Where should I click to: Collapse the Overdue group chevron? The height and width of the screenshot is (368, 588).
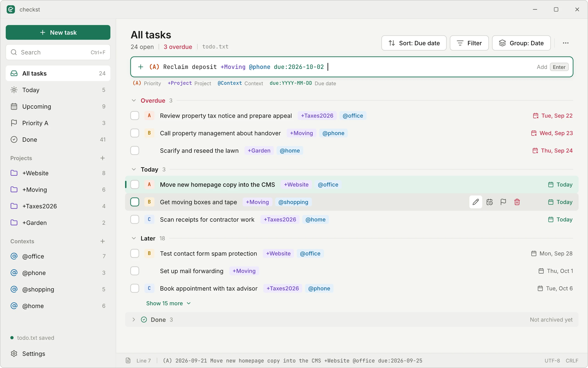[134, 101]
